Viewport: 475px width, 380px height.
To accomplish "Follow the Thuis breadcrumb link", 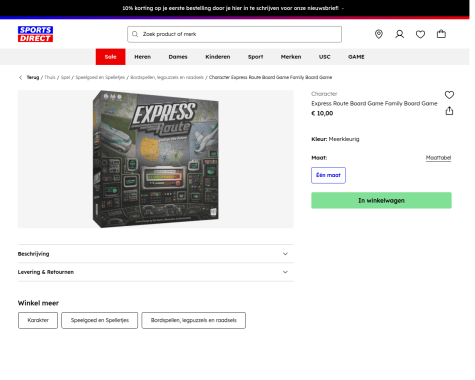I will click(50, 77).
